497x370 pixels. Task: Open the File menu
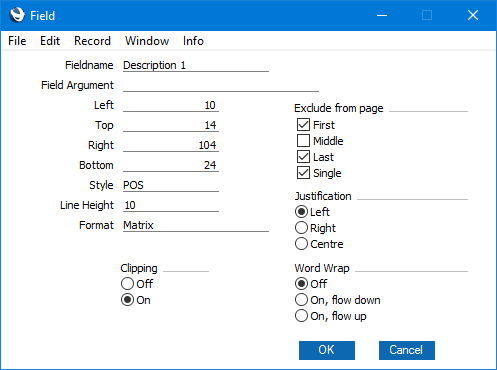click(x=17, y=41)
